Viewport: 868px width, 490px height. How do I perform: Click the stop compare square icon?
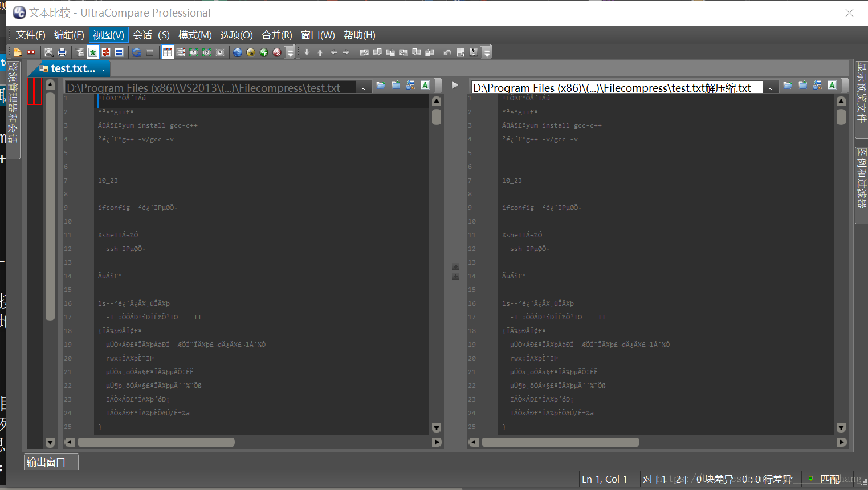[x=150, y=52]
